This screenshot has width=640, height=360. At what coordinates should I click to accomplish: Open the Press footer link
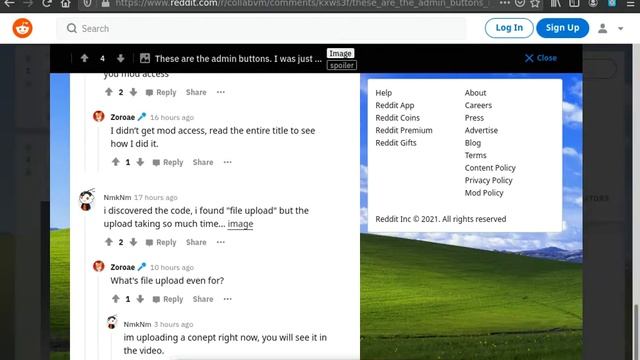tap(474, 118)
